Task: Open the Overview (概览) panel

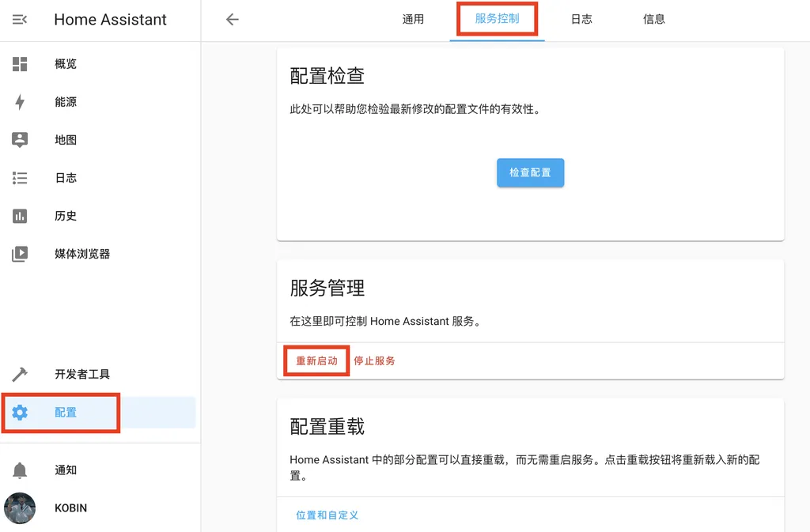Action: [x=66, y=64]
